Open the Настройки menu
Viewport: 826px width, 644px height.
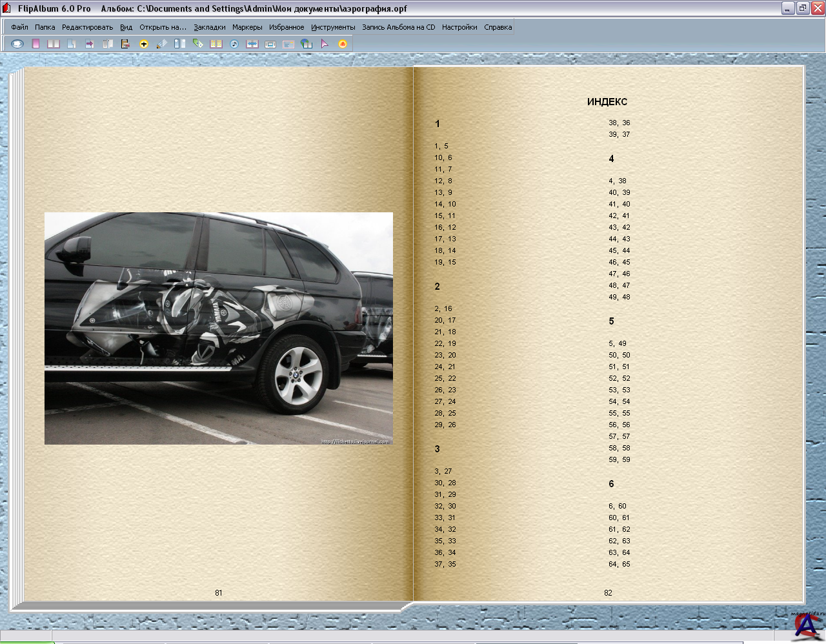(459, 27)
